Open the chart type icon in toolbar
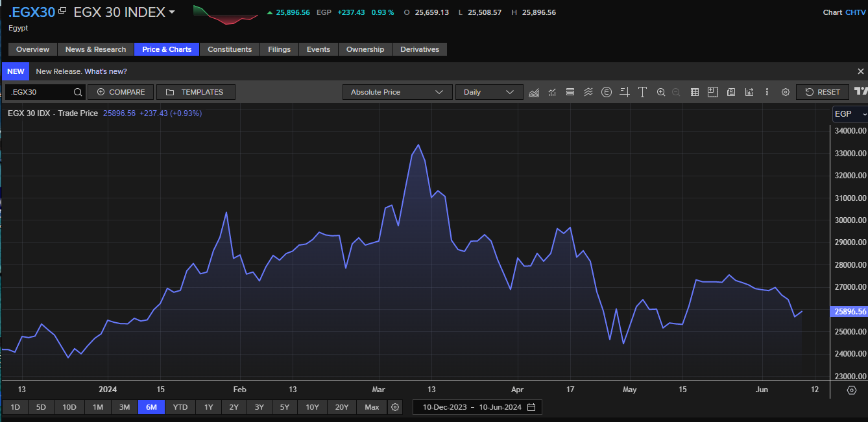 click(x=534, y=92)
